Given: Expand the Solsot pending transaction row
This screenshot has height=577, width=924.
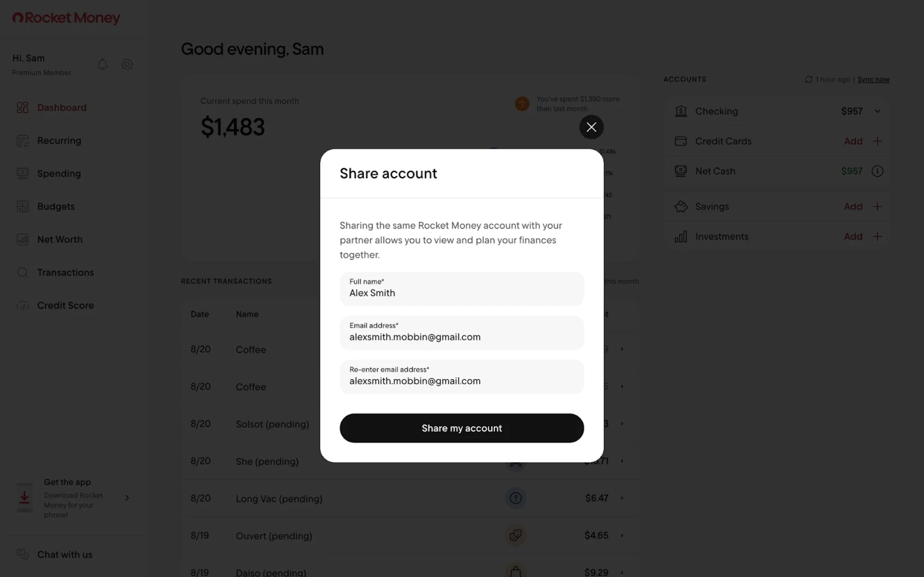Looking at the screenshot, I should (622, 424).
